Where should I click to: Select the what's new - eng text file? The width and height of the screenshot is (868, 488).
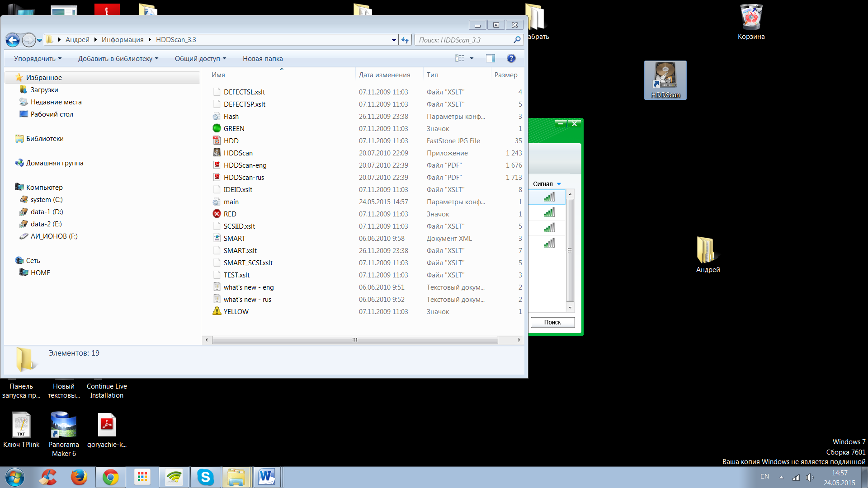[248, 287]
